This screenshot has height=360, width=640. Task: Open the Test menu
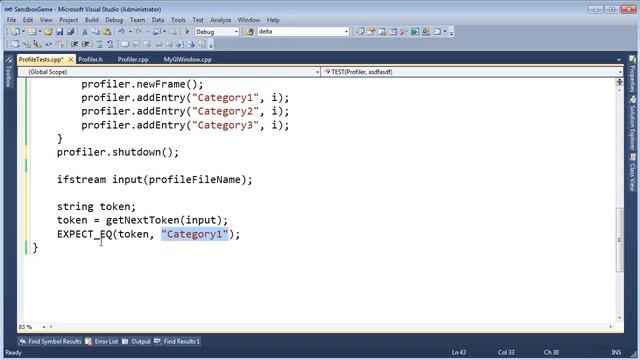(x=198, y=20)
